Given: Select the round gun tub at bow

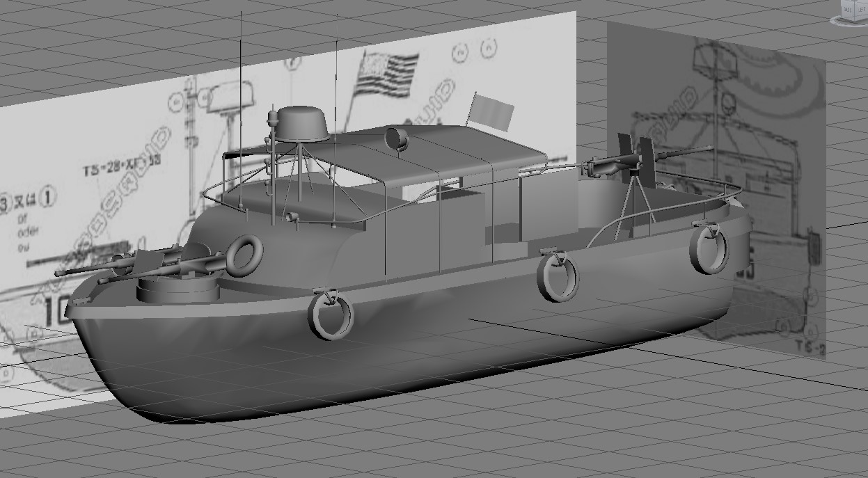Looking at the screenshot, I should 178,287.
